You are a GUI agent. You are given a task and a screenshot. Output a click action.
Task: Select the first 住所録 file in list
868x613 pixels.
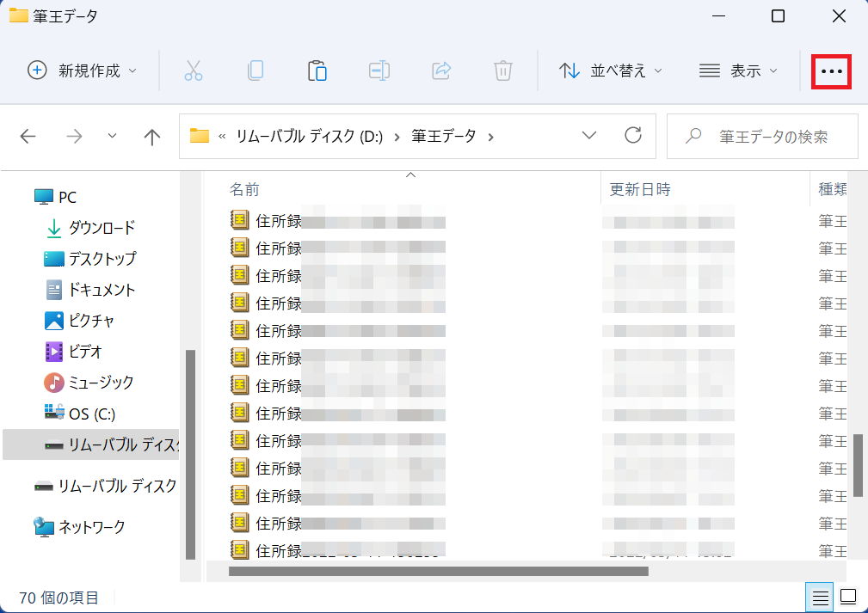tap(338, 221)
